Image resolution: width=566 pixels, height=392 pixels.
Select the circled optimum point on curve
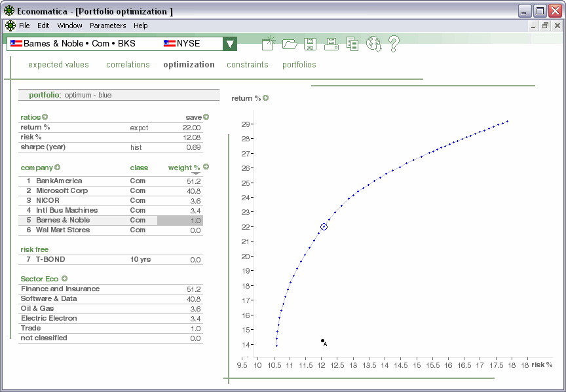pyautogui.click(x=324, y=226)
